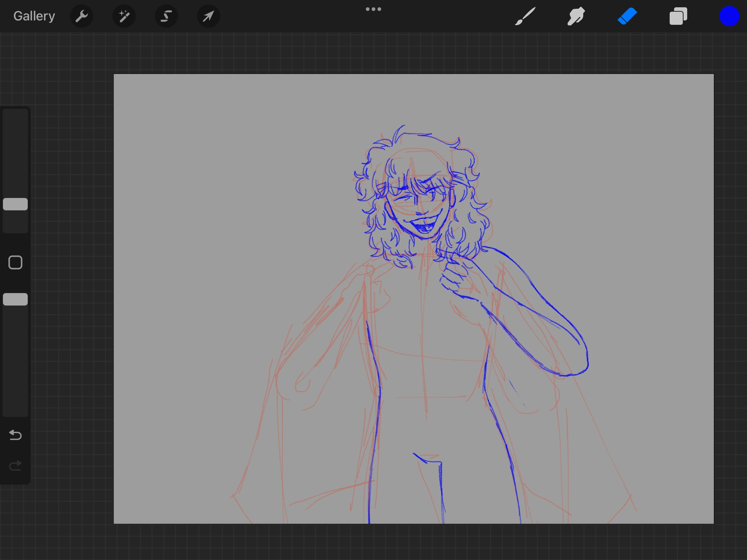Tap the active Eraser tool
This screenshot has width=747, height=560.
pyautogui.click(x=627, y=16)
